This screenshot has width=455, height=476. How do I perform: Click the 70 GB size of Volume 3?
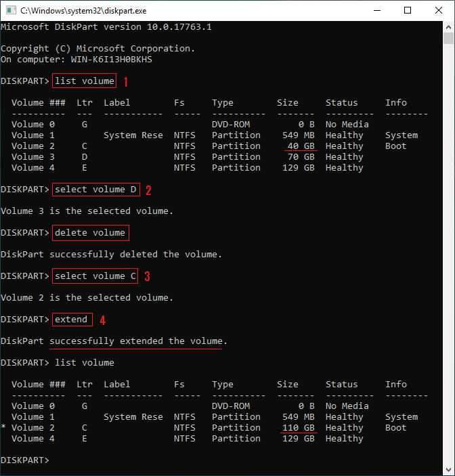301,157
